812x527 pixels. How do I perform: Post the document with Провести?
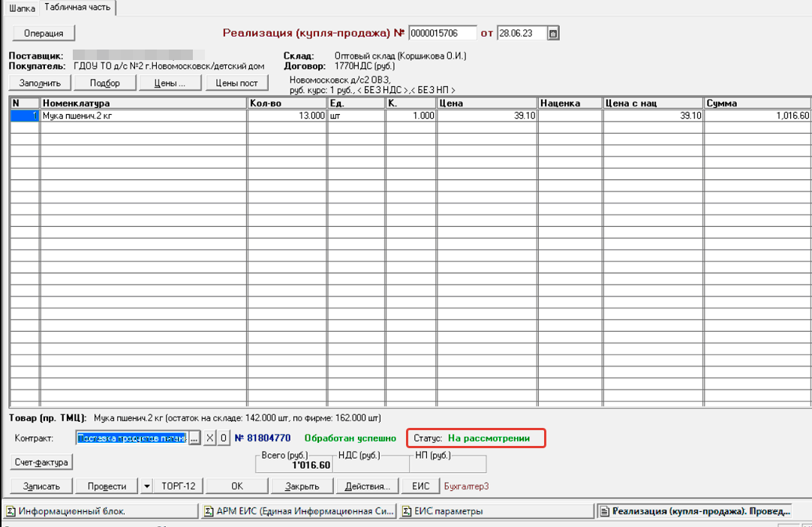(107, 486)
